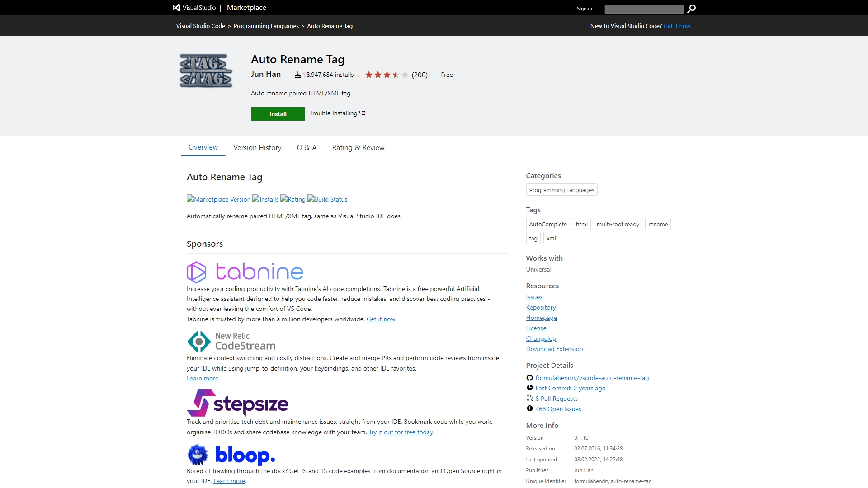Image resolution: width=868 pixels, height=488 pixels.
Task: Open the Overview tab
Action: click(x=203, y=147)
